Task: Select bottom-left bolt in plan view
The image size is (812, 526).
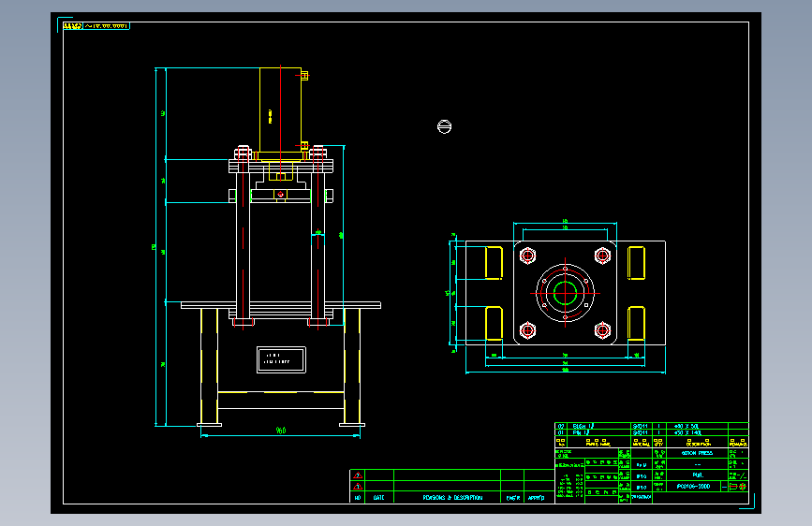Action: coord(527,329)
